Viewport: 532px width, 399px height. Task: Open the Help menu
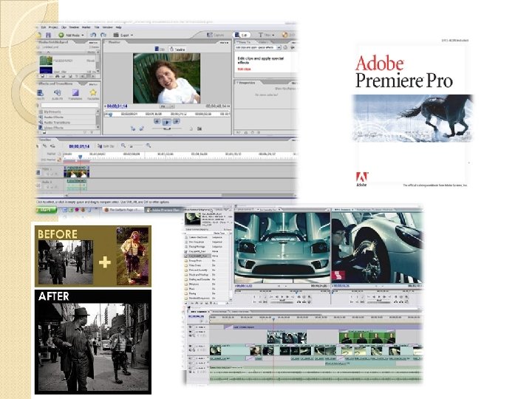coord(119,27)
